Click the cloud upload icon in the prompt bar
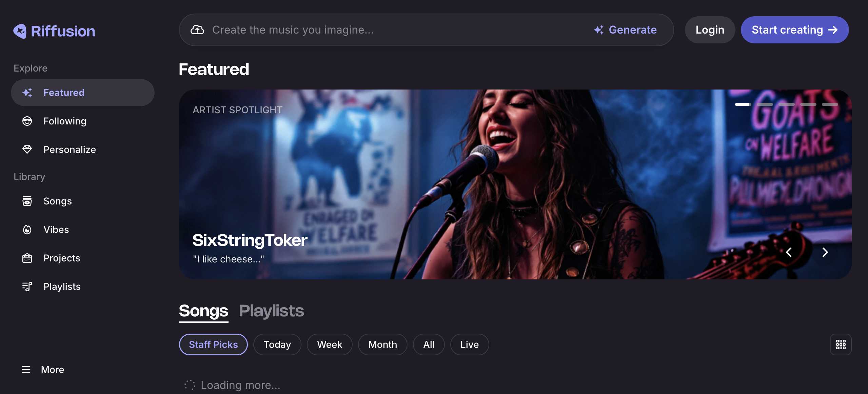This screenshot has height=394, width=868. click(x=197, y=30)
